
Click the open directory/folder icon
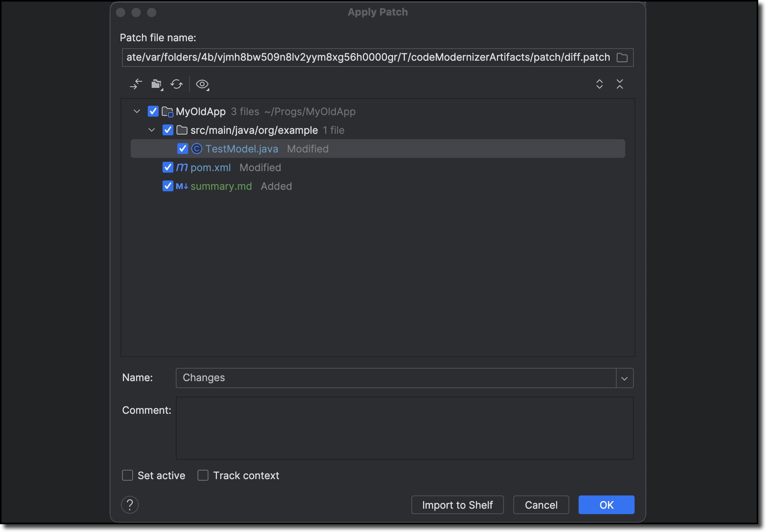tap(158, 84)
